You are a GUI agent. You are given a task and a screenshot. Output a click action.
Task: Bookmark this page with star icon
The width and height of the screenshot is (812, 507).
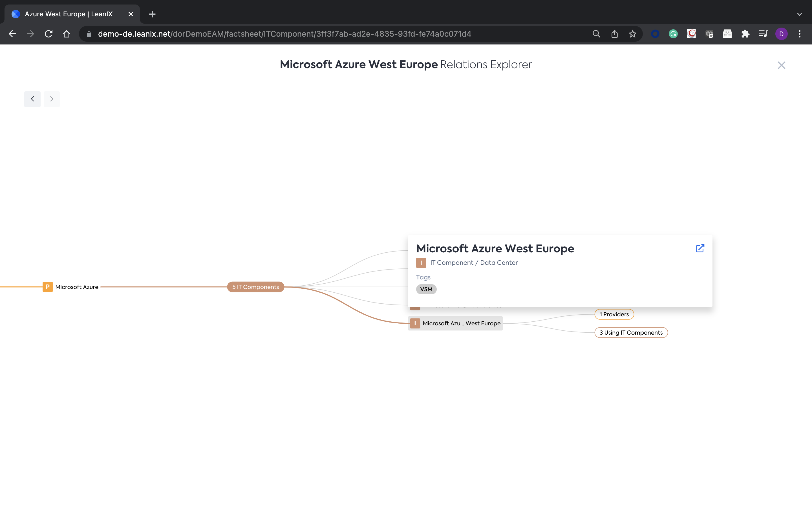pos(632,34)
